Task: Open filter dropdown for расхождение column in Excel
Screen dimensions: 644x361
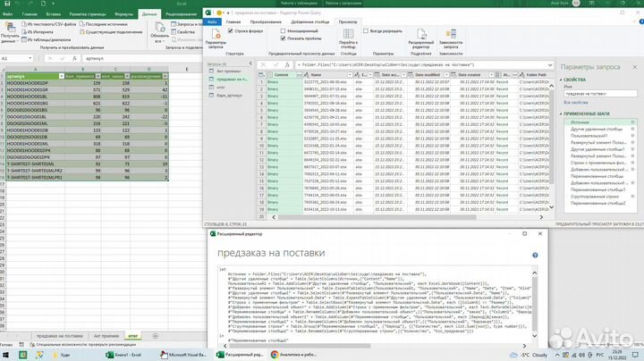Action: coord(165,76)
